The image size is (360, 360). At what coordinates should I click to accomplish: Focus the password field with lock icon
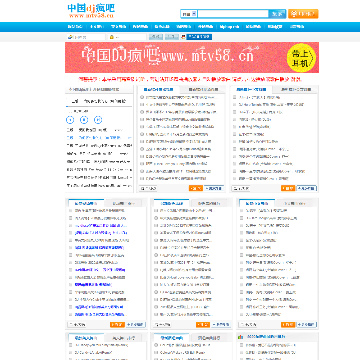[x=128, y=37]
